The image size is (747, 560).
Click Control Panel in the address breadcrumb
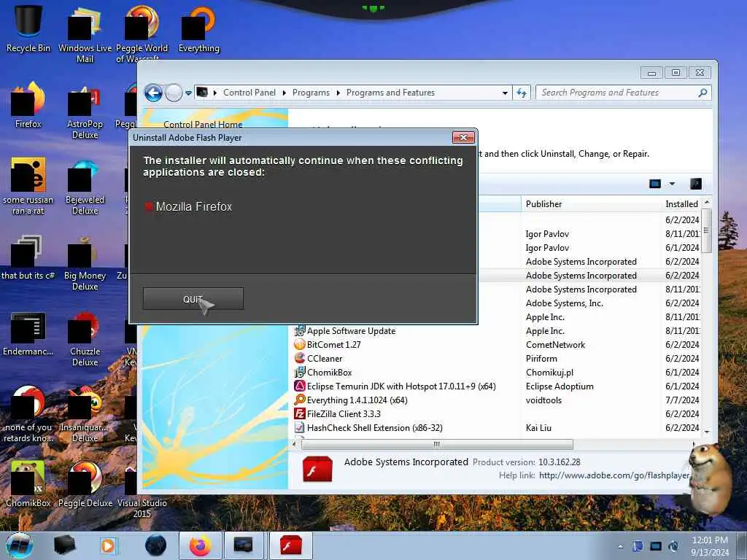(x=249, y=93)
